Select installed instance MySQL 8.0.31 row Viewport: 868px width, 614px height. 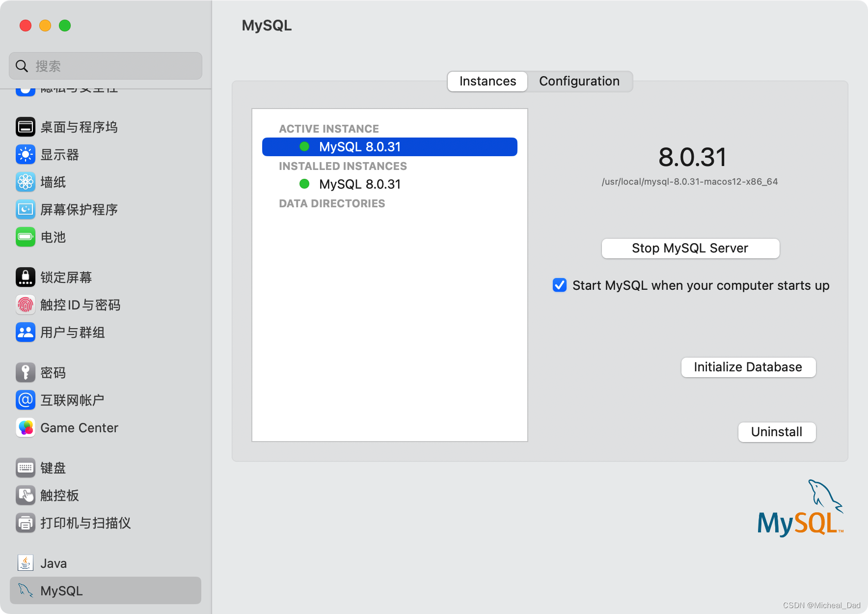390,184
